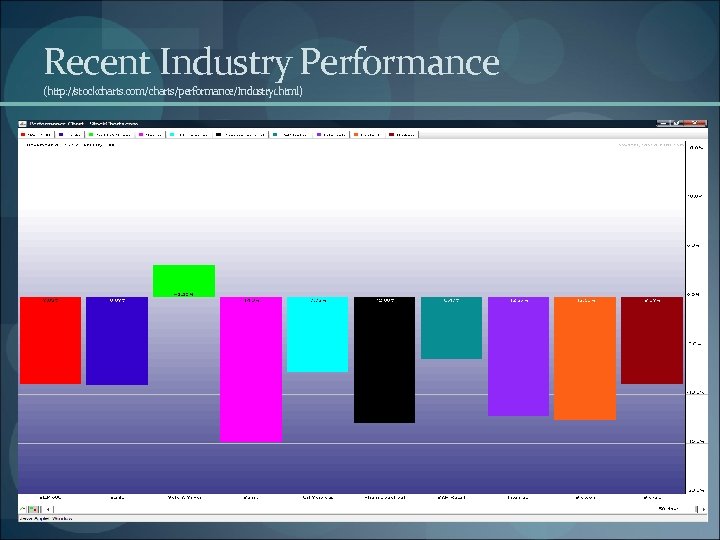Select the histogram bar mode icon
This screenshot has height=540, width=720.
coord(33,509)
